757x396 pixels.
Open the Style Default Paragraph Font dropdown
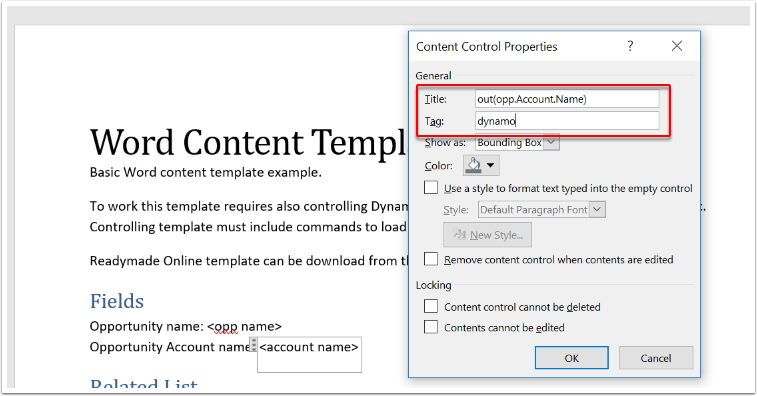(x=542, y=210)
